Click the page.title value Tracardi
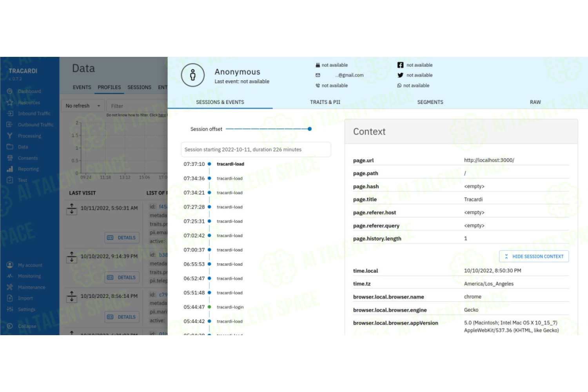 pos(473,199)
